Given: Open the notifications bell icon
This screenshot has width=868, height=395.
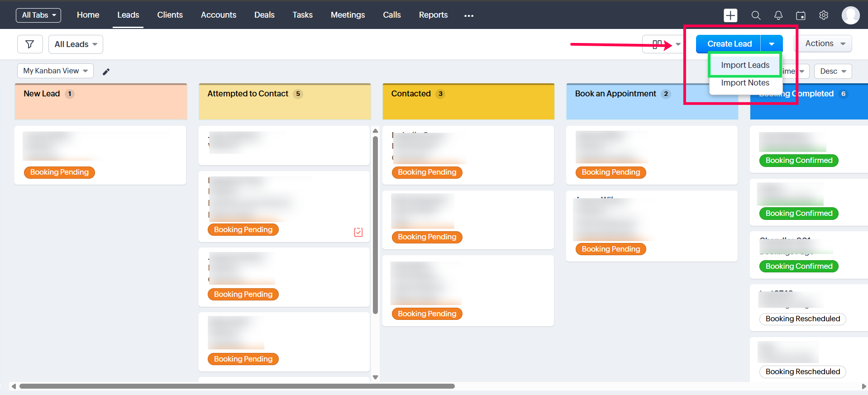Looking at the screenshot, I should pyautogui.click(x=778, y=15).
